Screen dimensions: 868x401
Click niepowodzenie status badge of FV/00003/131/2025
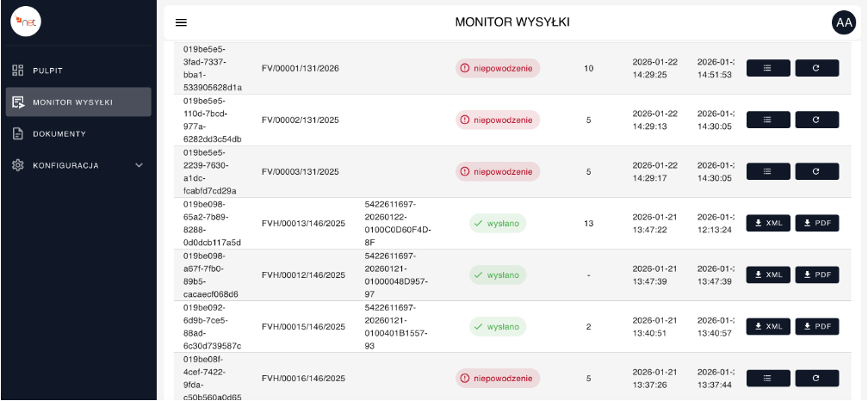coord(498,171)
